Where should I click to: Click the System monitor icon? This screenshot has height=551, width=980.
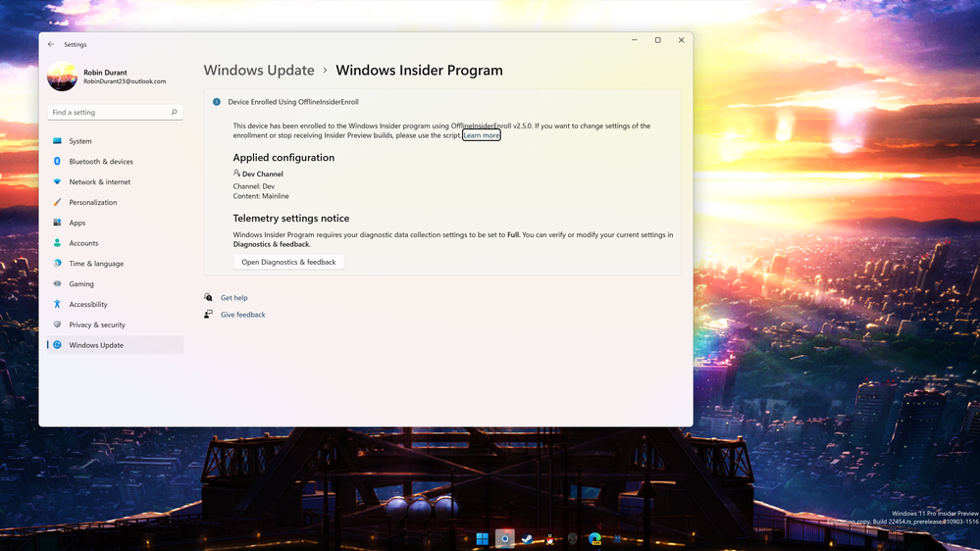[57, 141]
